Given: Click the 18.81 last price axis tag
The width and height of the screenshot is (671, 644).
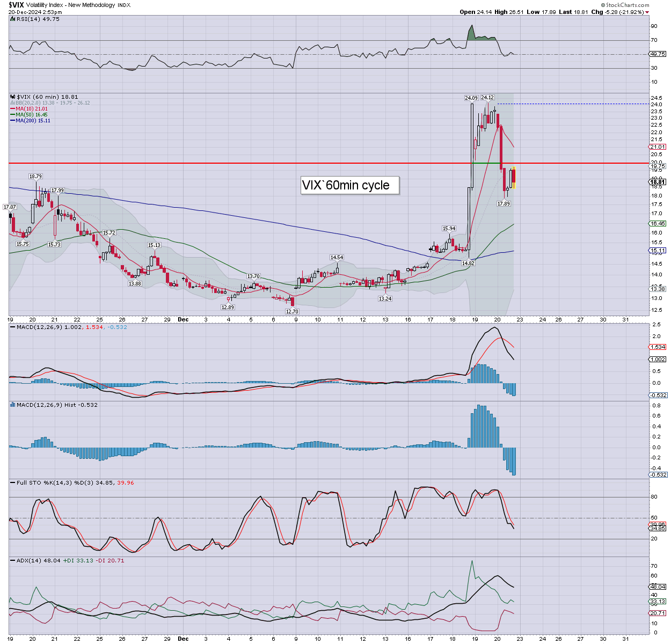Looking at the screenshot, I should (x=658, y=182).
